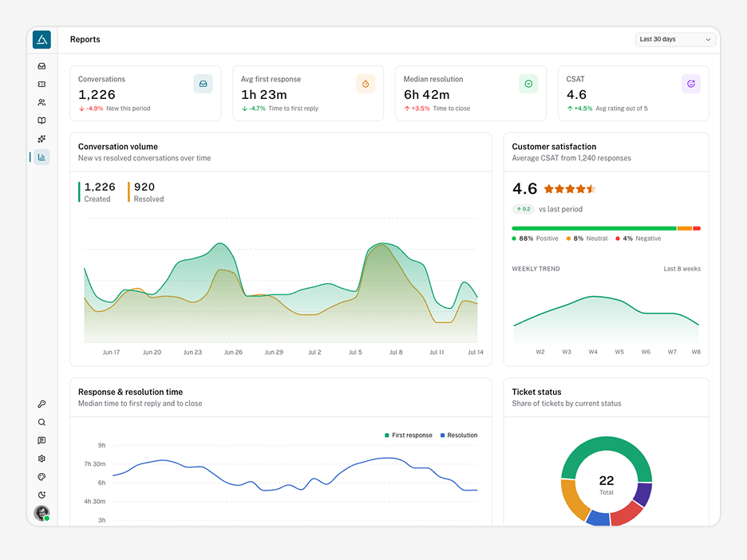The height and width of the screenshot is (560, 747).
Task: Click the star rating icons
Action: pos(570,189)
